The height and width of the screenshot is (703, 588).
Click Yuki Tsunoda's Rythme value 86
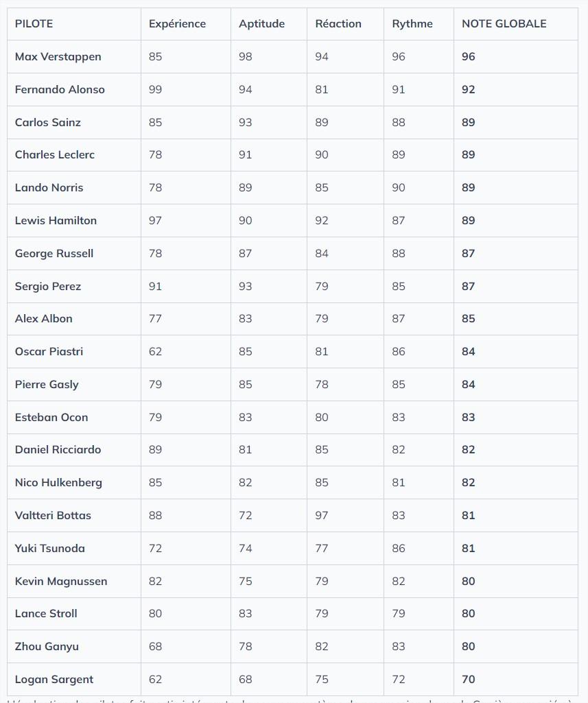399,549
